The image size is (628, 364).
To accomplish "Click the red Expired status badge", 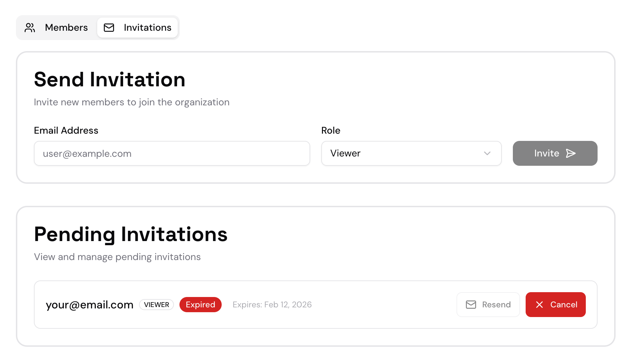I will tap(200, 305).
